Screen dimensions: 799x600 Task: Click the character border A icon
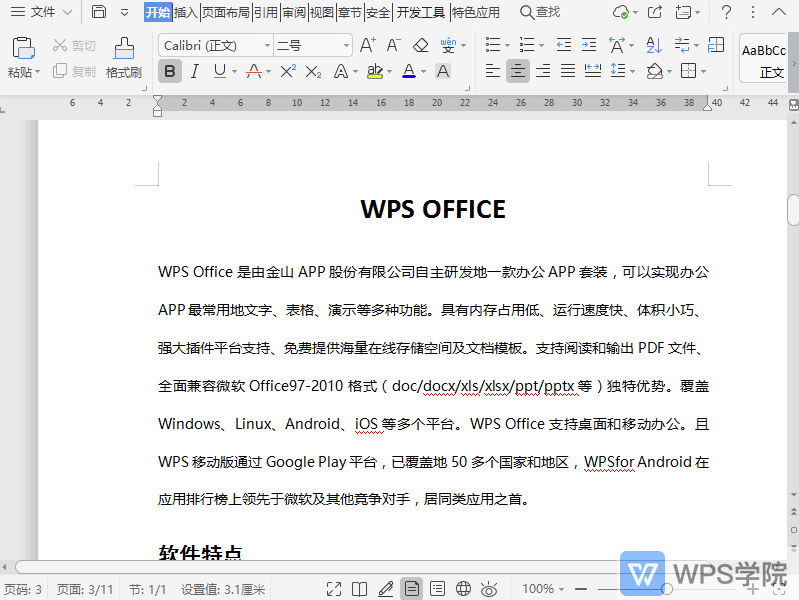pos(443,71)
